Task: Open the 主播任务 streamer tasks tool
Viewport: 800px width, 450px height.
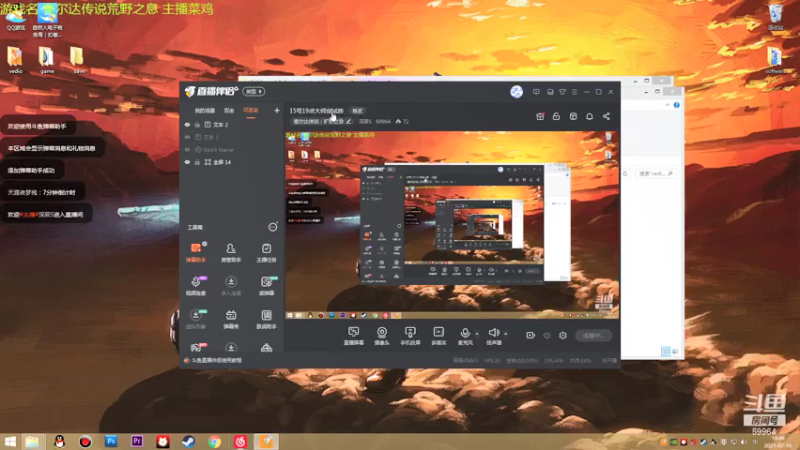Action: click(x=266, y=253)
